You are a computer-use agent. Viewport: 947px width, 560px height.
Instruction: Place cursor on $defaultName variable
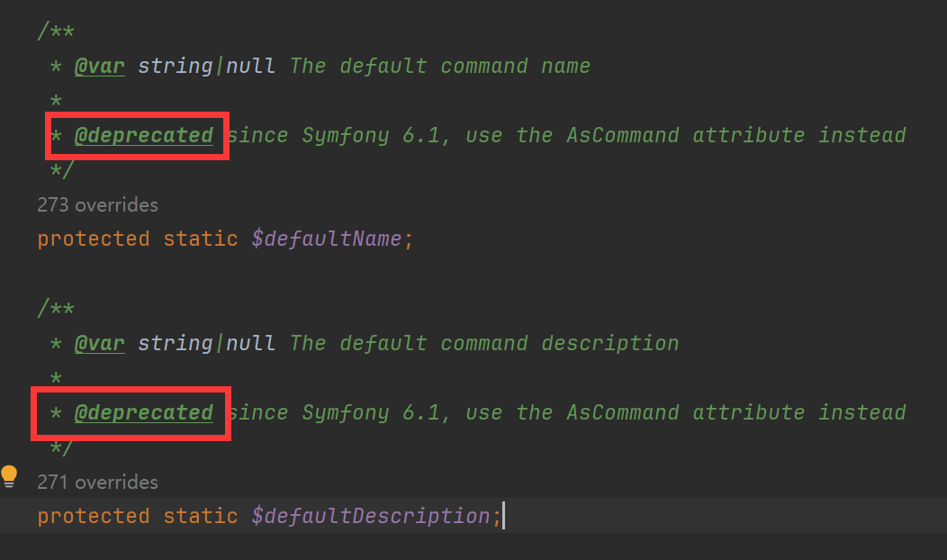tap(327, 239)
